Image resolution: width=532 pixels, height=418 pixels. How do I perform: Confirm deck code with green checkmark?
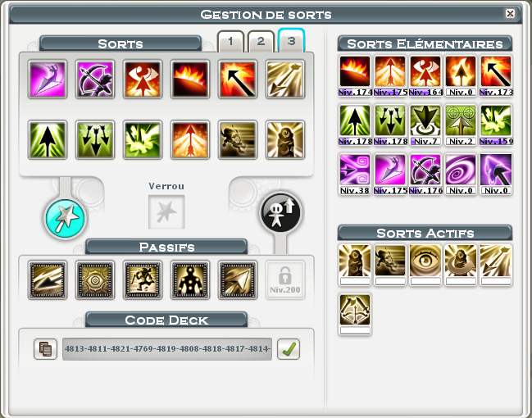[x=289, y=349]
